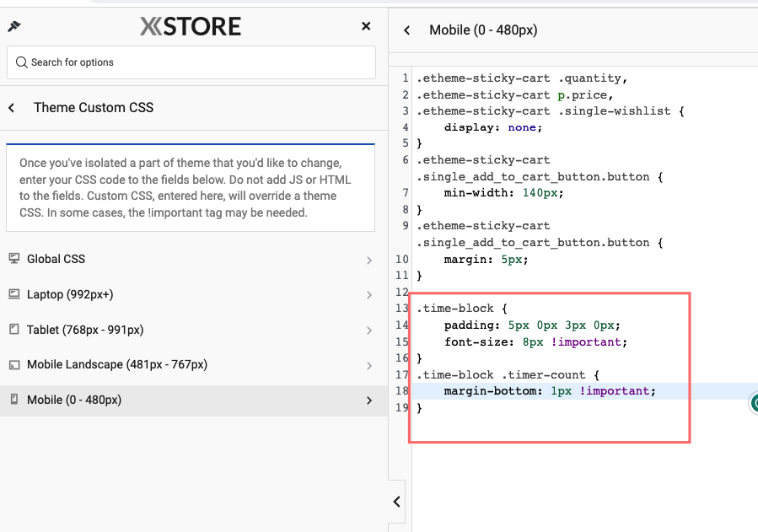This screenshot has width=758, height=532.
Task: Click the Laptop device icon
Action: 14,293
